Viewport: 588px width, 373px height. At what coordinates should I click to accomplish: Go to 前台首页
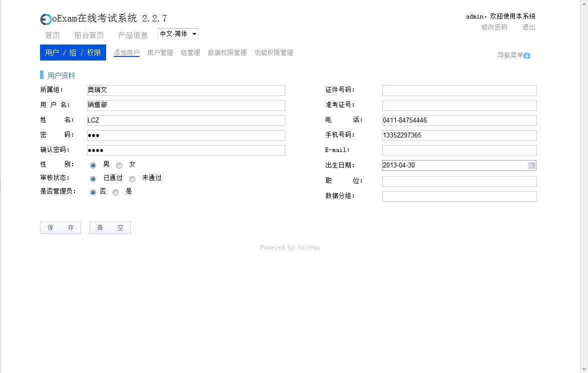(x=89, y=35)
